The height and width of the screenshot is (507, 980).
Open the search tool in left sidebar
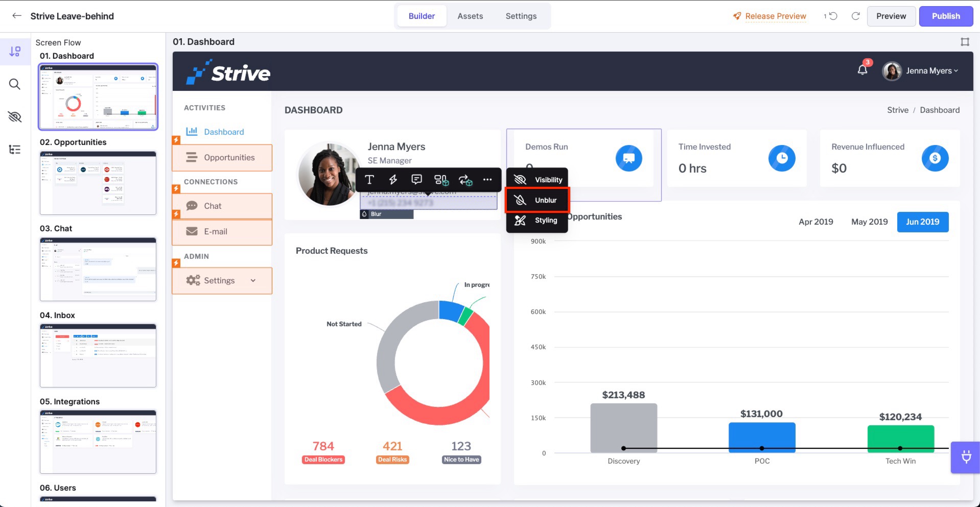(x=15, y=84)
